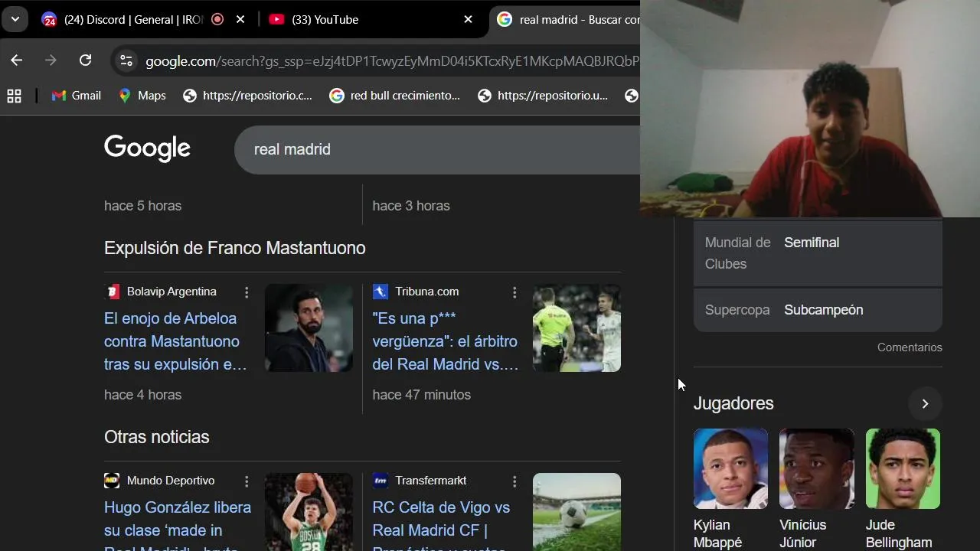Image resolution: width=980 pixels, height=551 pixels.
Task: Open site information icon in address bar
Action: 126,61
